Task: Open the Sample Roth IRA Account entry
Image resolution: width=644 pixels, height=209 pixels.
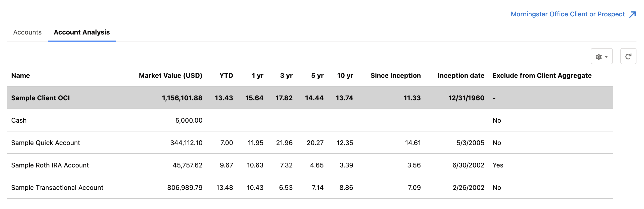Action: tap(50, 165)
